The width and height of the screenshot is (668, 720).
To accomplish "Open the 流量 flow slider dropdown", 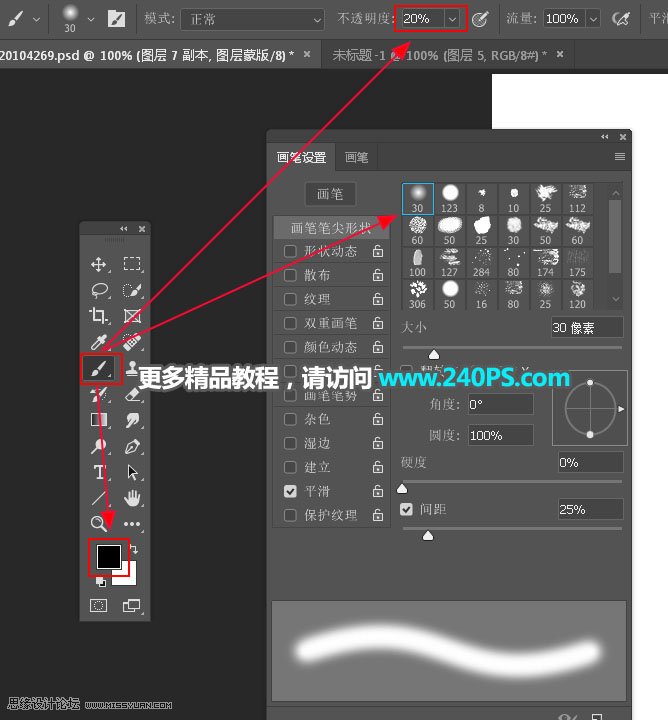I will (x=593, y=19).
